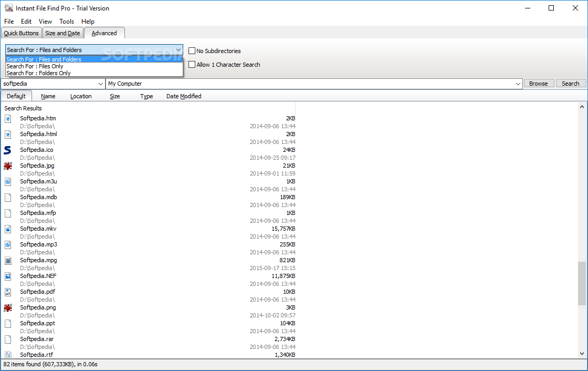Screen dimensions: 588x371
Task: Open the softpedia search term dropdown arrow
Action: click(x=100, y=84)
